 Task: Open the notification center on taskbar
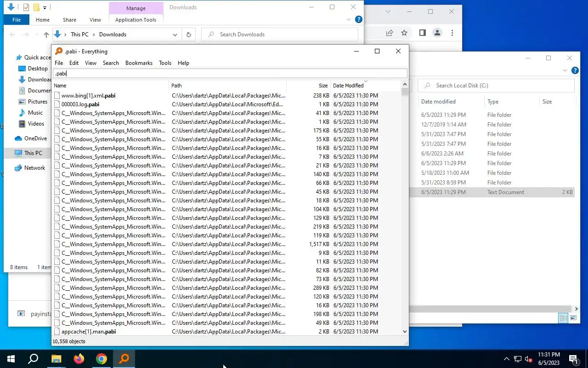coord(574,359)
